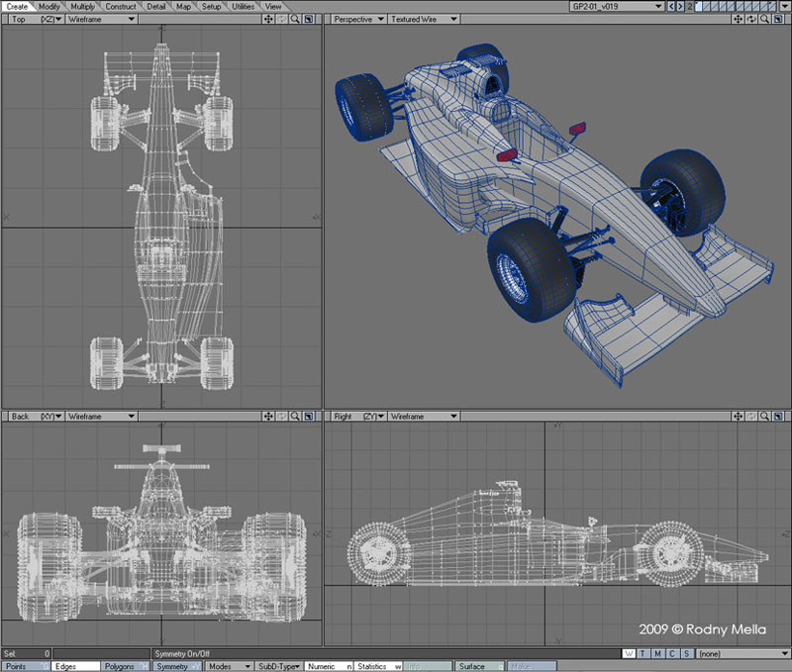Open the Textured Wire display mode dropdown

click(423, 19)
